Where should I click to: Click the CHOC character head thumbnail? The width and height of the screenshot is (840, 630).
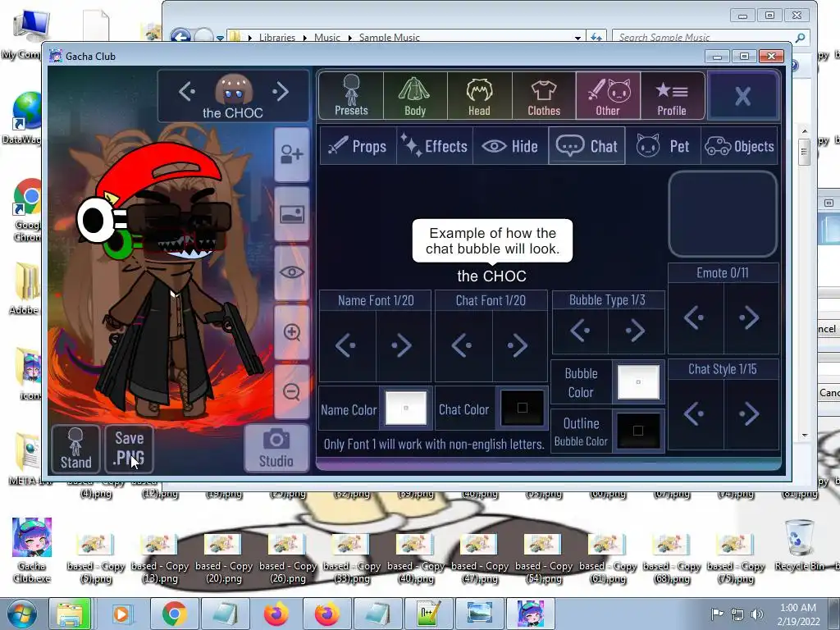click(234, 89)
